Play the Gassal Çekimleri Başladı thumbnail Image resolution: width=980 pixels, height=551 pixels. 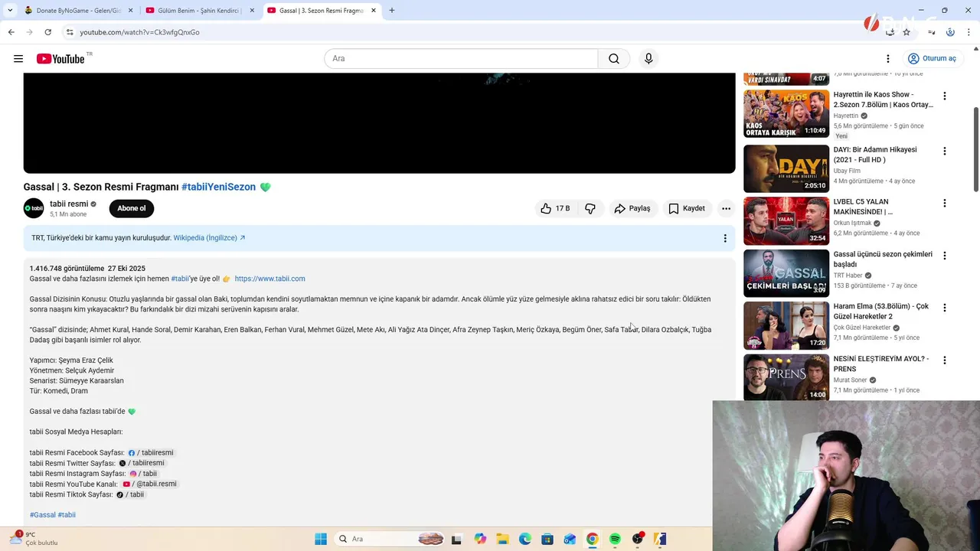[x=786, y=273]
